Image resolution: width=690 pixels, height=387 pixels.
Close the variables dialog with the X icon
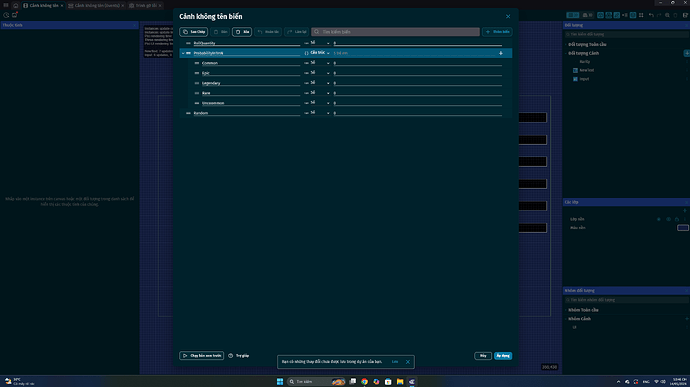508,16
